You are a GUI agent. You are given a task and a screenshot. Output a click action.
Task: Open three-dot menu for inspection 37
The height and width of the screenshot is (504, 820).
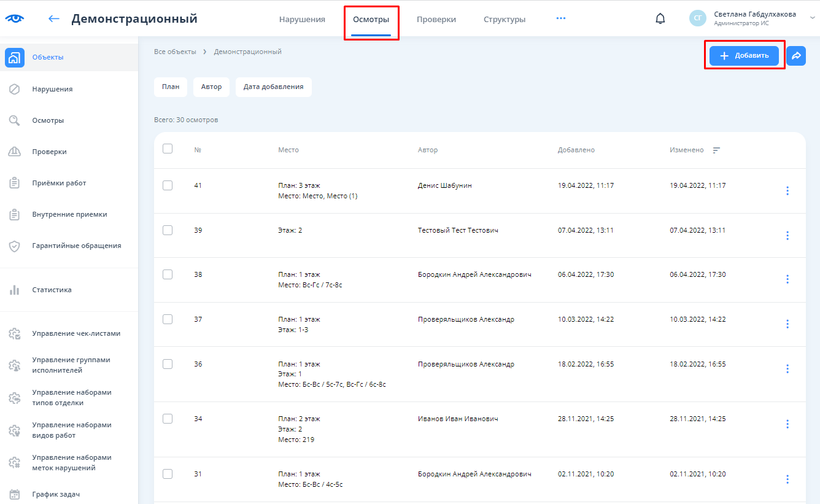787,324
